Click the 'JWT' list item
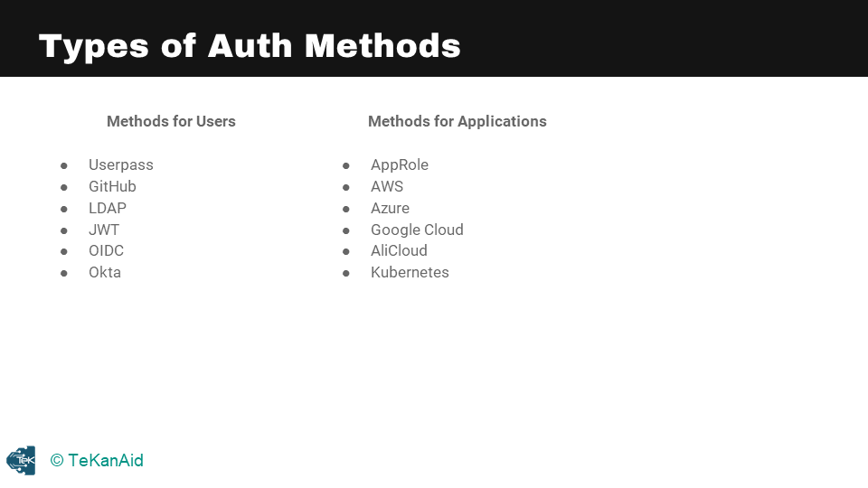Image resolution: width=868 pixels, height=488 pixels. (103, 230)
